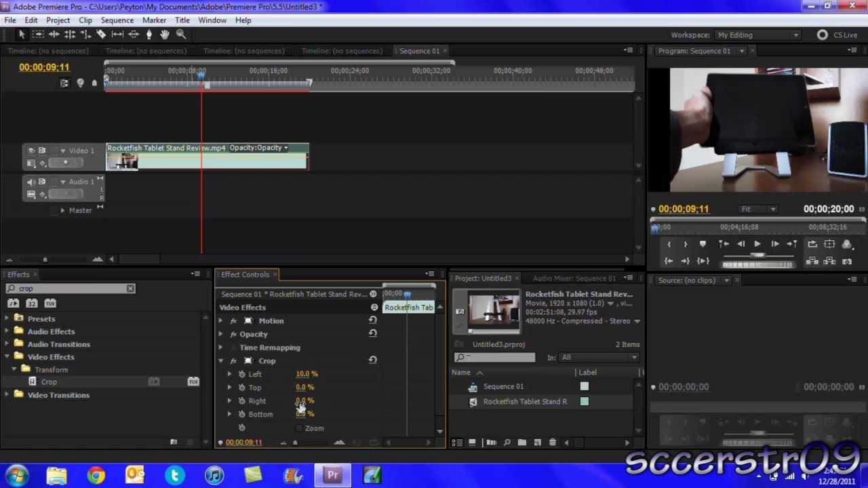Open the Clip menu
The image size is (868, 488).
click(85, 20)
